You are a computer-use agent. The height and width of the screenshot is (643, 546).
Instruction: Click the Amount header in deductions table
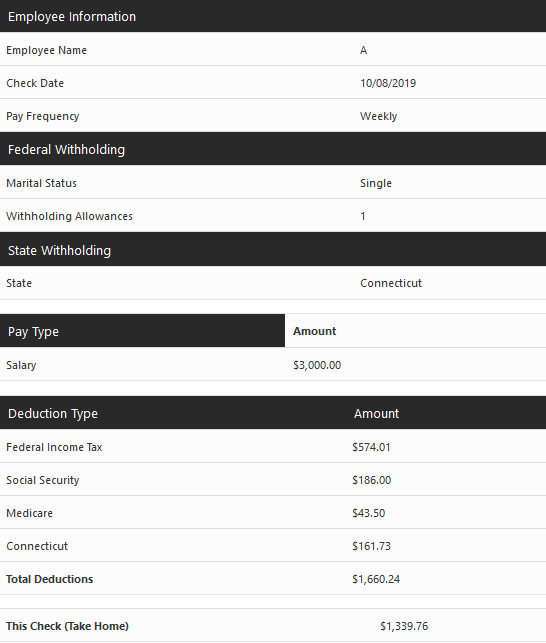(376, 413)
